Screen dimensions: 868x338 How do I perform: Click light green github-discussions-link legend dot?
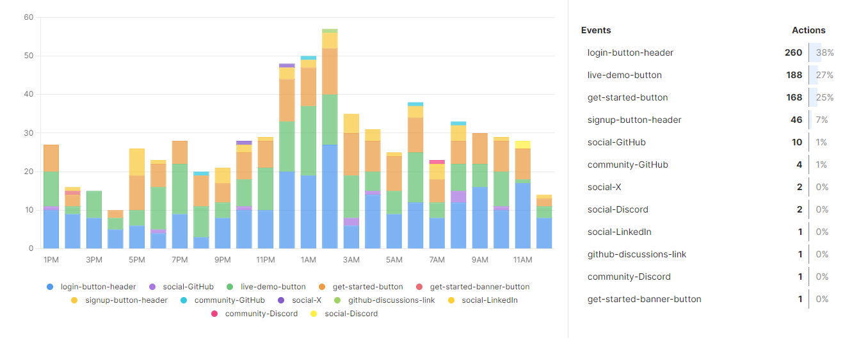point(337,300)
